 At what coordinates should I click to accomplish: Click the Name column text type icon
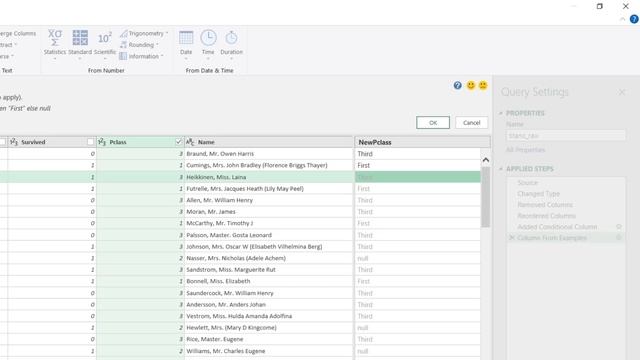[x=190, y=142]
